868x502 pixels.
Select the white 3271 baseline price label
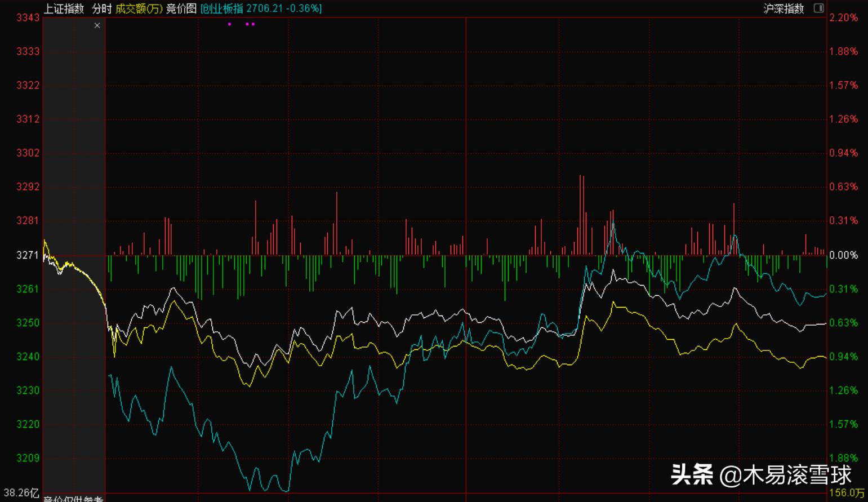[x=28, y=255]
